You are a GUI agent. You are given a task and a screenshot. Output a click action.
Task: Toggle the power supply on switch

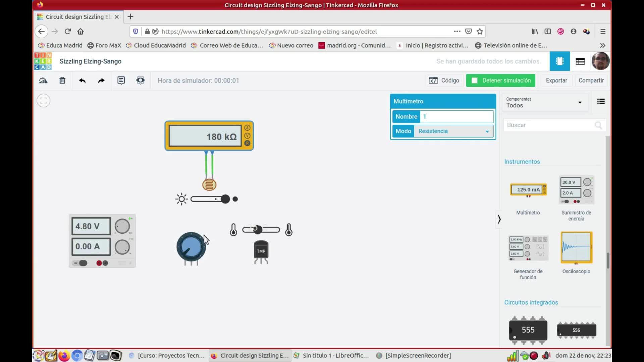[x=81, y=263]
